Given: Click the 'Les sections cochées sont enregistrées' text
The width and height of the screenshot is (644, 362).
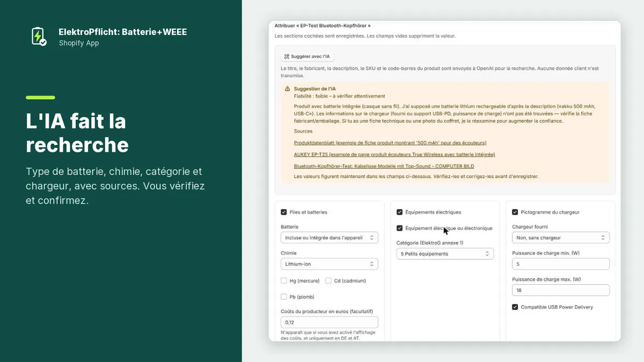Looking at the screenshot, I should (x=365, y=36).
